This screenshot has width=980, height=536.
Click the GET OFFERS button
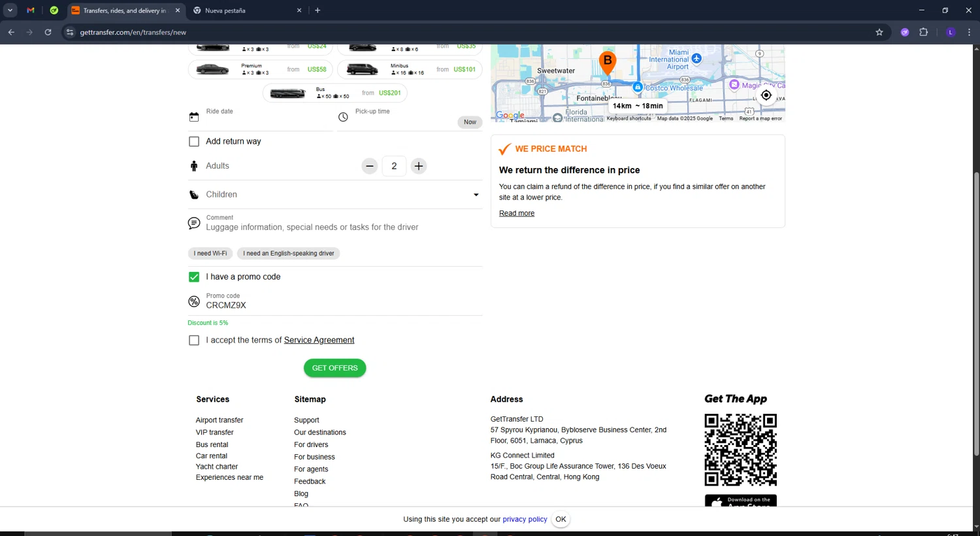335,368
